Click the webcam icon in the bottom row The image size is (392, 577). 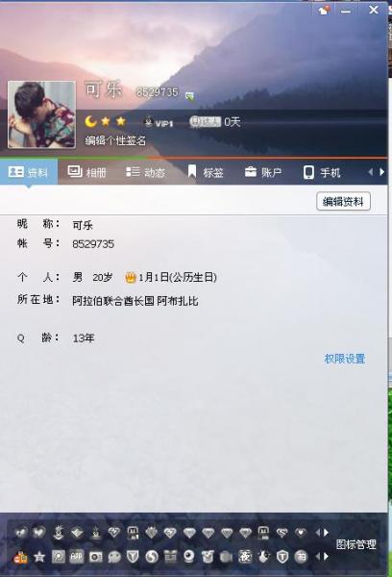(189, 557)
